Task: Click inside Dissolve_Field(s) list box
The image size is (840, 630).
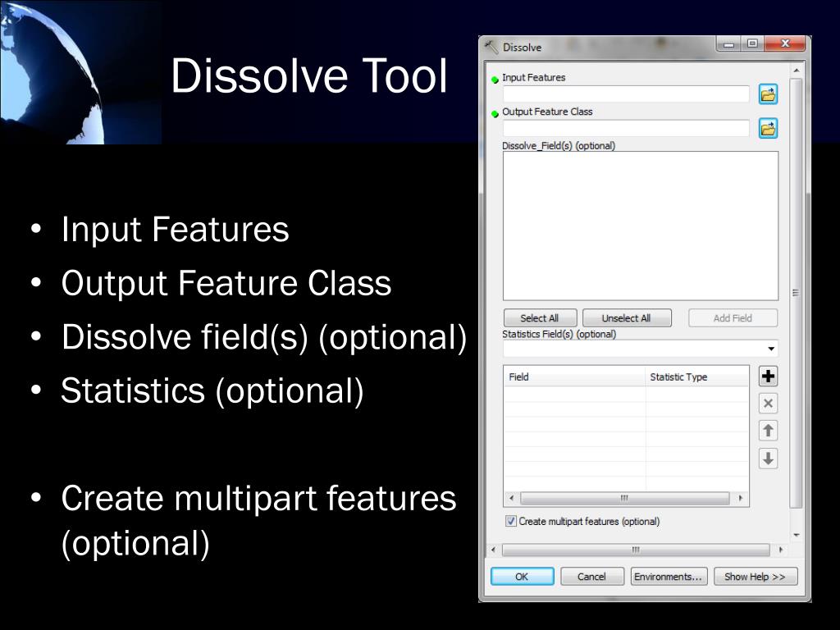Action: pyautogui.click(x=640, y=226)
